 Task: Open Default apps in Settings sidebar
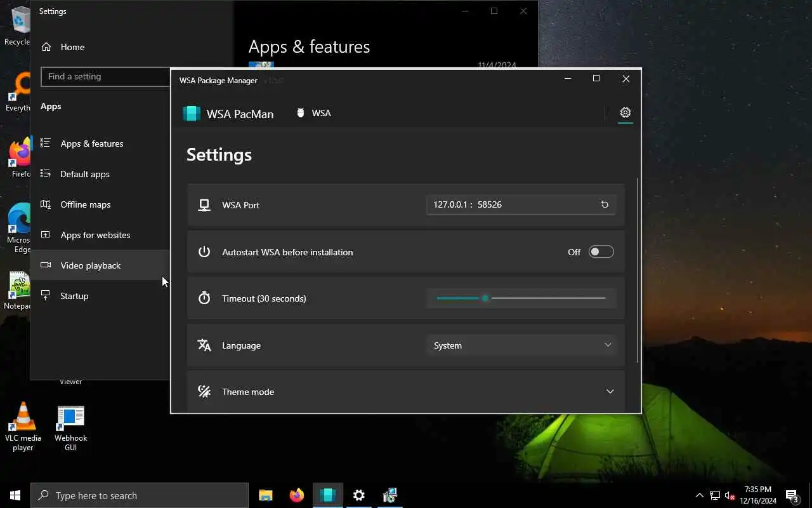pos(85,174)
